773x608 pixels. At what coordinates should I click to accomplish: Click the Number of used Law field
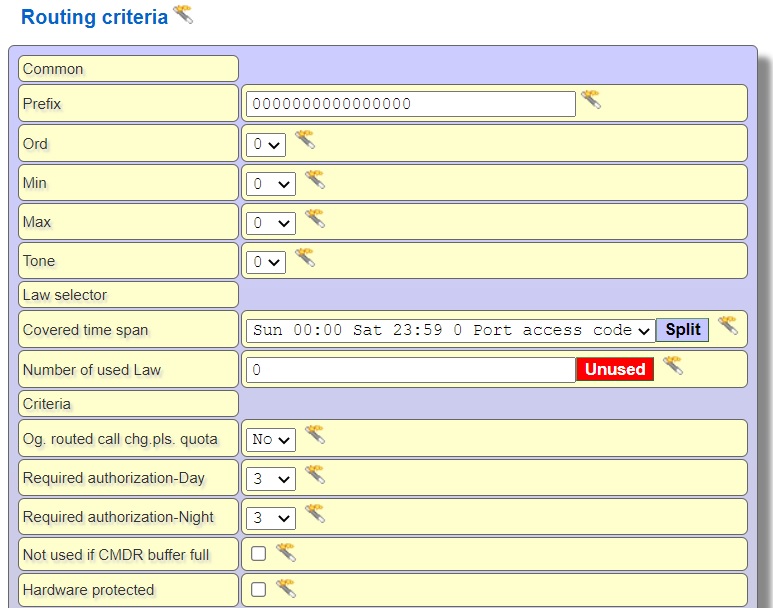(x=410, y=370)
